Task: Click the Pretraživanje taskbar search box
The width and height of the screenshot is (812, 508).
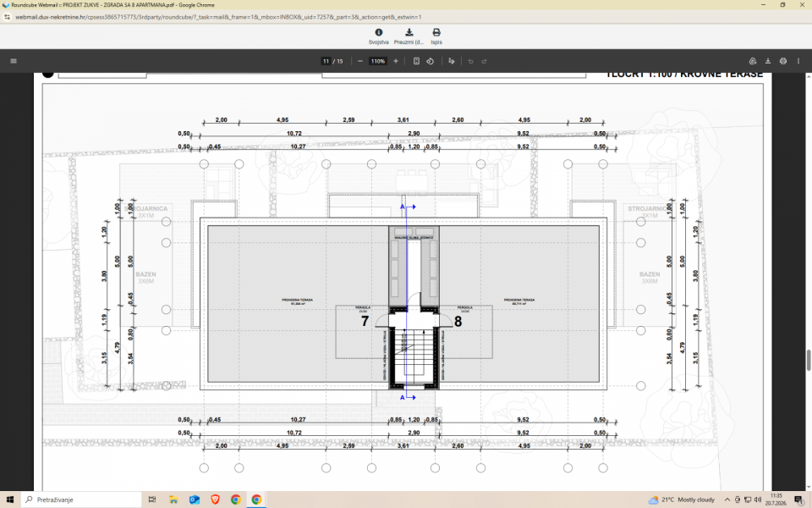Action: point(81,500)
